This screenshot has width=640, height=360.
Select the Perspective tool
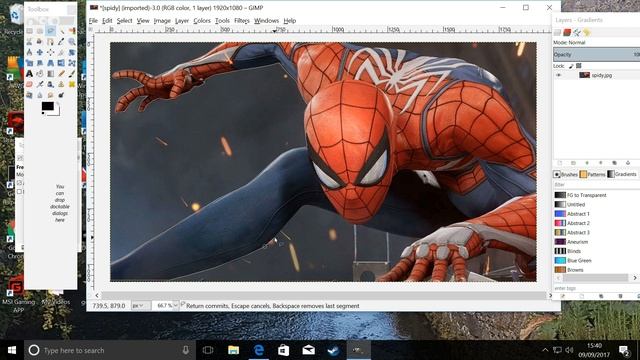click(50, 63)
